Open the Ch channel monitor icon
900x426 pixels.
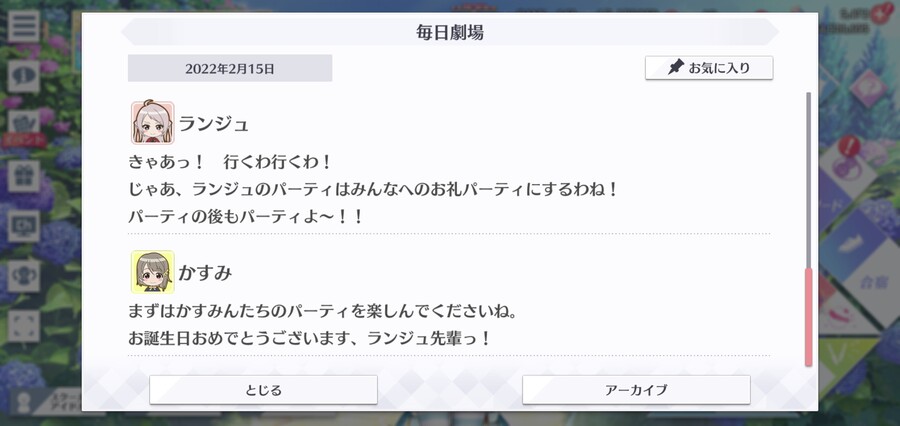pyautogui.click(x=24, y=226)
